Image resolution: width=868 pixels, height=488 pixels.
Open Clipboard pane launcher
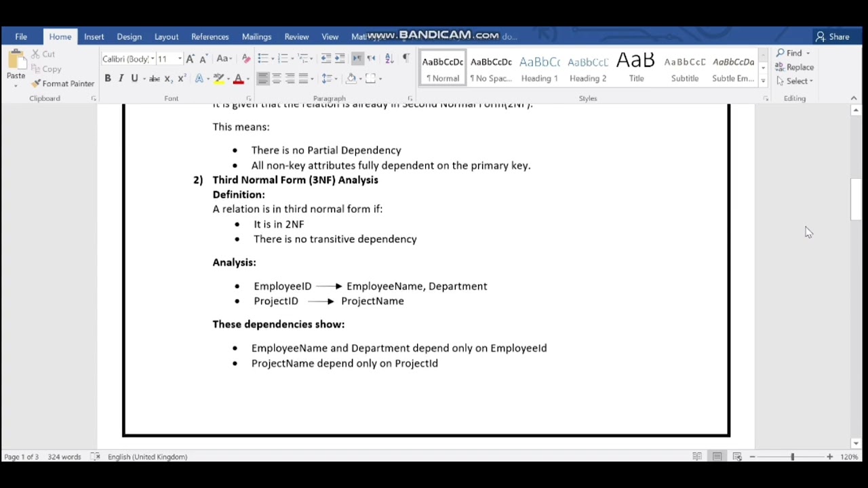94,99
